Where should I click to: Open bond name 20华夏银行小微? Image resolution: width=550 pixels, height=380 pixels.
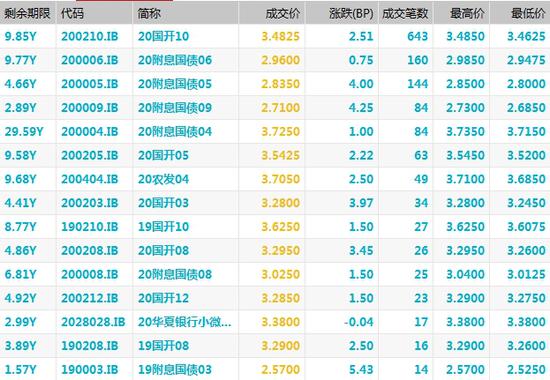point(185,322)
